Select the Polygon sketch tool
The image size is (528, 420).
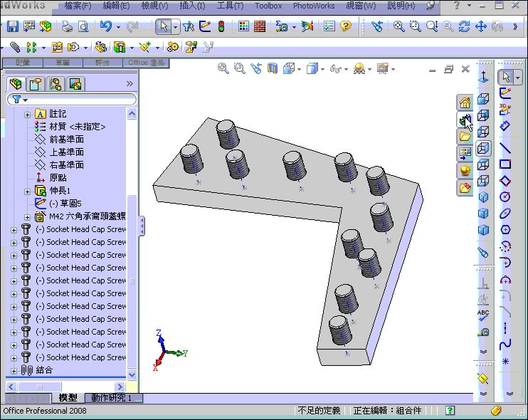click(x=505, y=230)
